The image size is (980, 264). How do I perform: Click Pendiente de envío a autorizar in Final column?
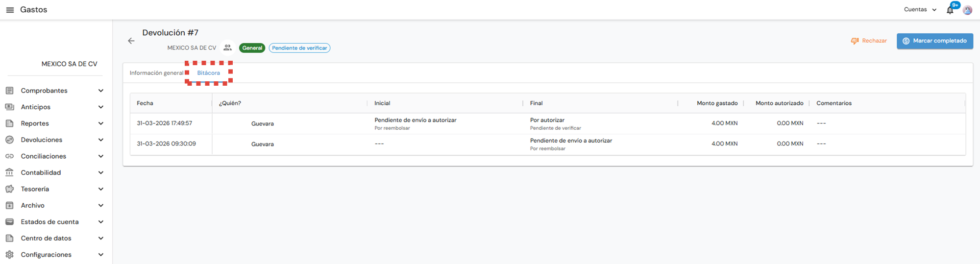coord(571,141)
